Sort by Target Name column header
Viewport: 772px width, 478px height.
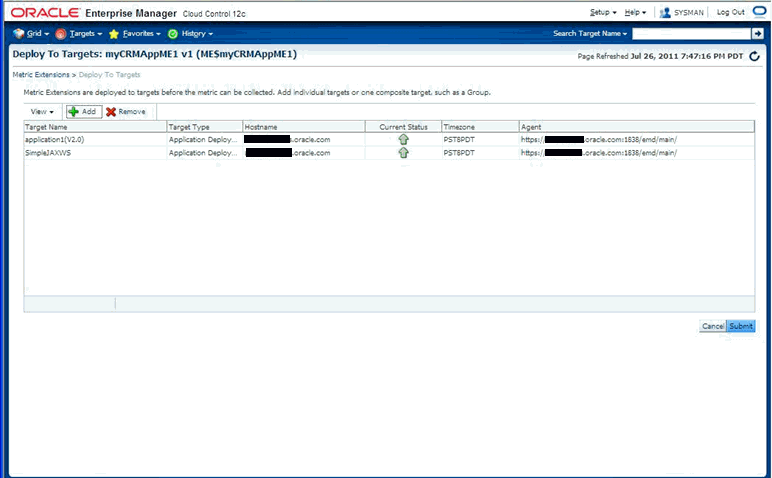[95, 127]
